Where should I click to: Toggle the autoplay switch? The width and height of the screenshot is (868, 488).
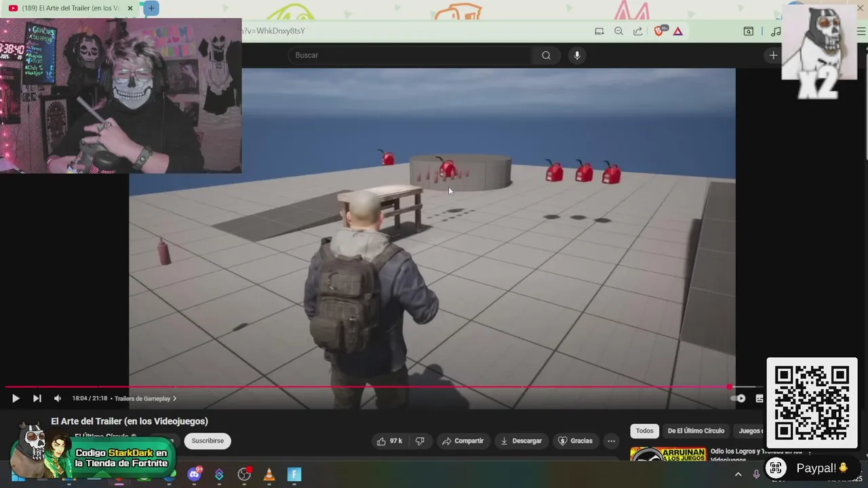click(738, 399)
